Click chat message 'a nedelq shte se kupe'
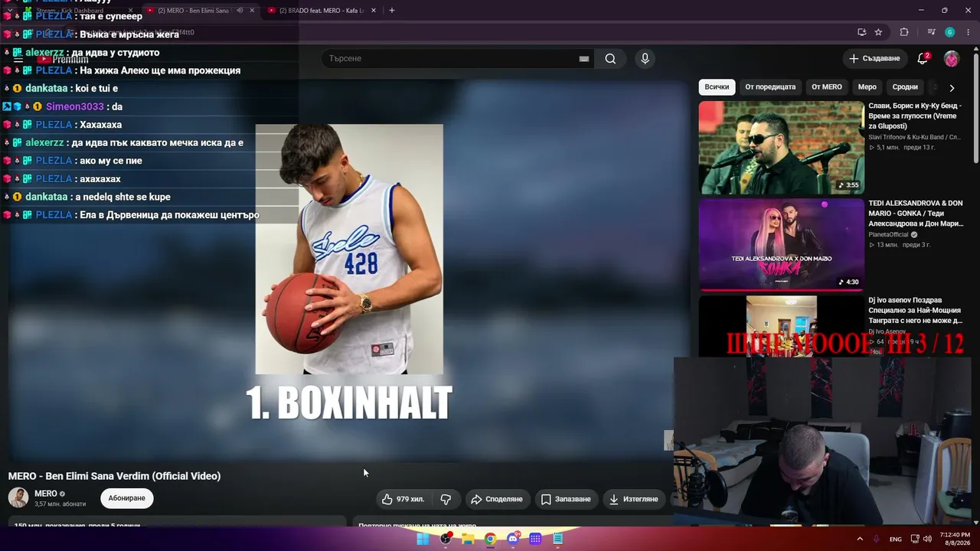The image size is (980, 551). [122, 197]
